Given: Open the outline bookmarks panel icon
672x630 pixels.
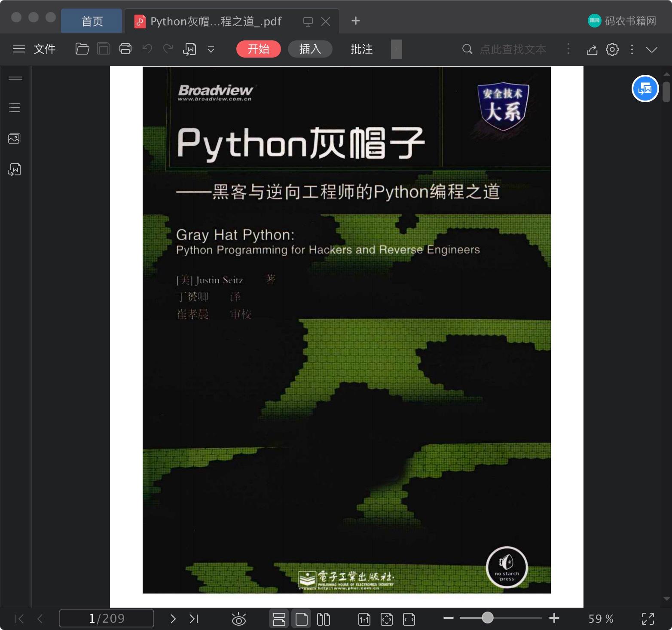Looking at the screenshot, I should (x=15, y=107).
